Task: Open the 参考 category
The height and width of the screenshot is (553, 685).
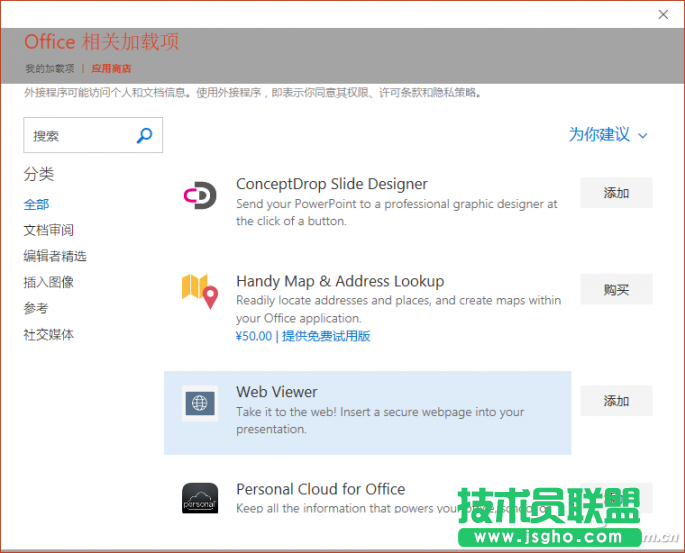Action: pos(36,308)
